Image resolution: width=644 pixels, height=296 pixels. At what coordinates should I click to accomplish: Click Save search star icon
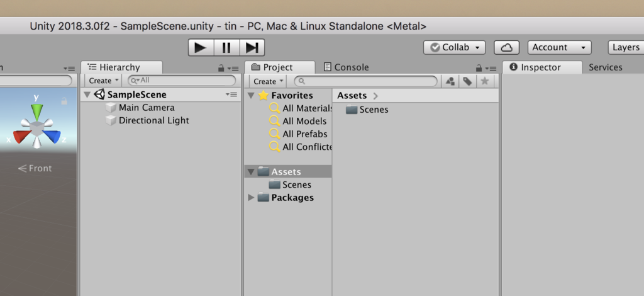click(x=485, y=81)
